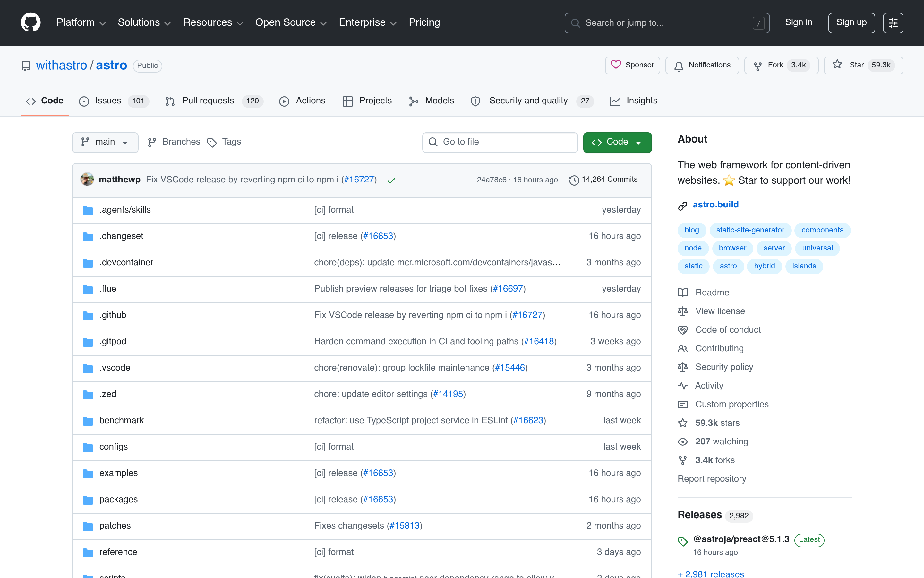Switch to Security and quality tab

tap(532, 101)
